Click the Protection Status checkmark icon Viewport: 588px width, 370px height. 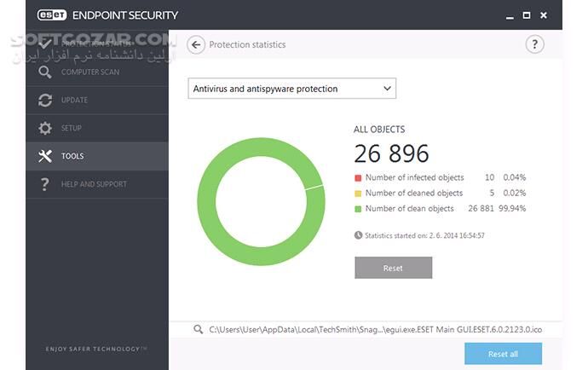pyautogui.click(x=45, y=43)
